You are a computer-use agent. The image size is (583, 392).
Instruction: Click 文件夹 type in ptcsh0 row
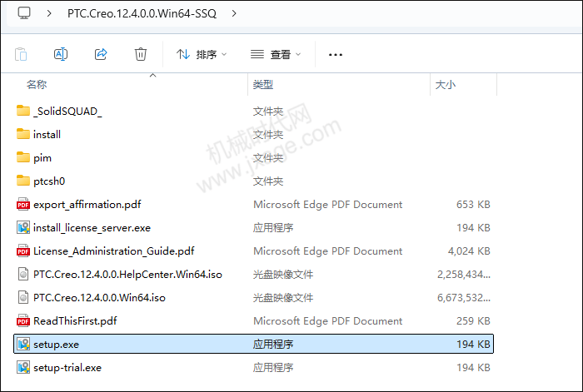[x=268, y=181]
